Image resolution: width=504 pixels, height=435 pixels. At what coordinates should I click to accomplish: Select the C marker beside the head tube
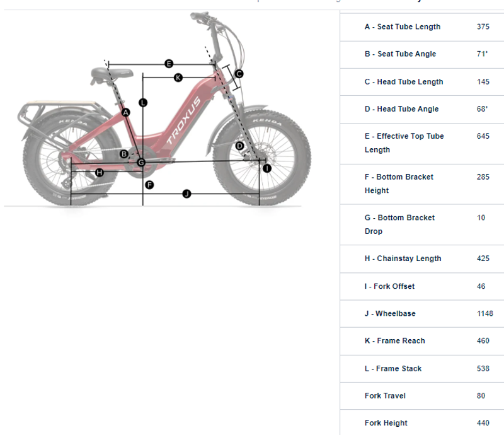239,74
